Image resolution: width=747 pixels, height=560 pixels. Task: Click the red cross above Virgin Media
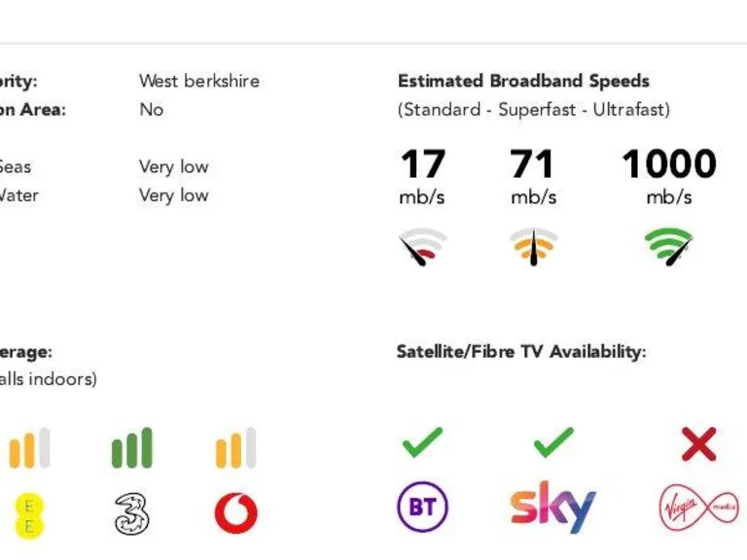coord(698,444)
